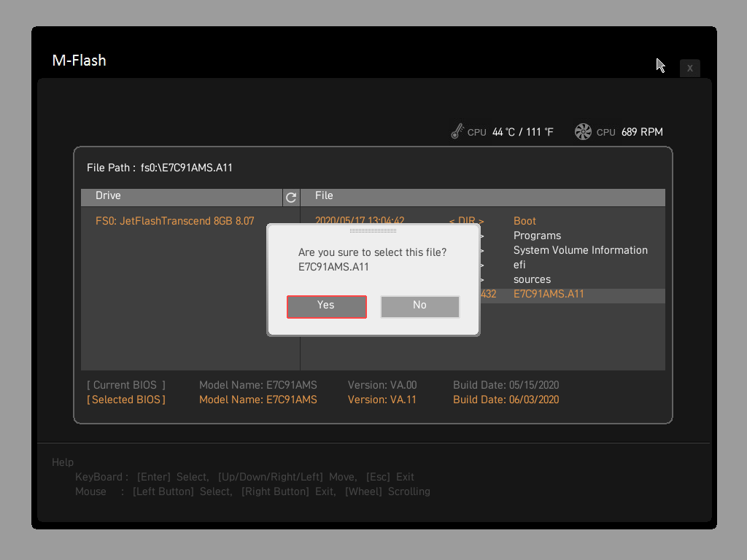The width and height of the screenshot is (747, 560).
Task: Click Selected BIOS Version: VA.11 text
Action: click(x=382, y=400)
